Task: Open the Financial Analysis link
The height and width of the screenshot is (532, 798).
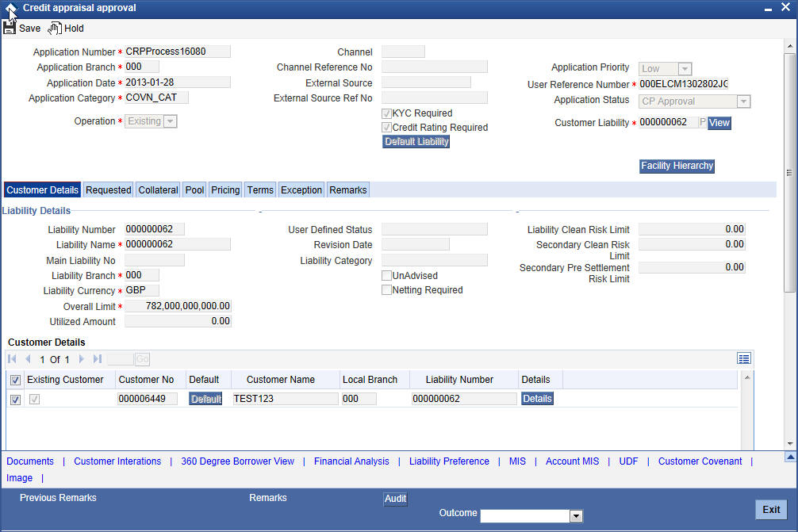Action: [x=351, y=461]
